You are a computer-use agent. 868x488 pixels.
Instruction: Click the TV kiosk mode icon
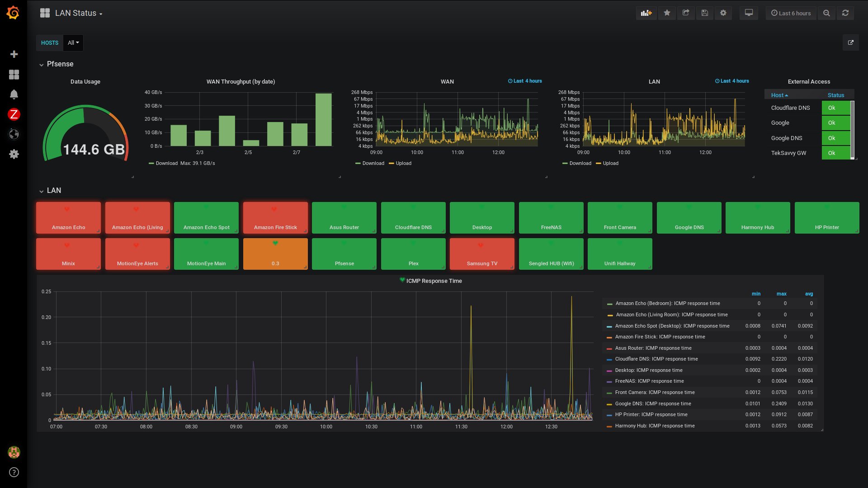pyautogui.click(x=749, y=13)
